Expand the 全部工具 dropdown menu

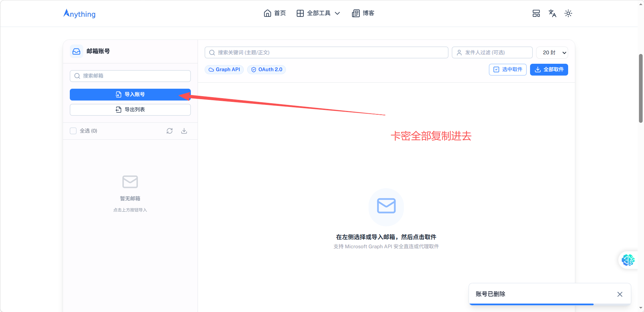[x=318, y=13]
